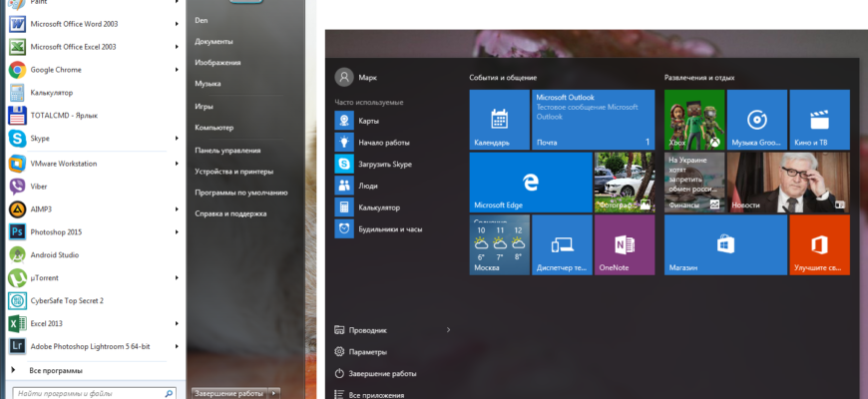The height and width of the screenshot is (399, 868).
Task: Open the Москва weather tile
Action: 499,244
